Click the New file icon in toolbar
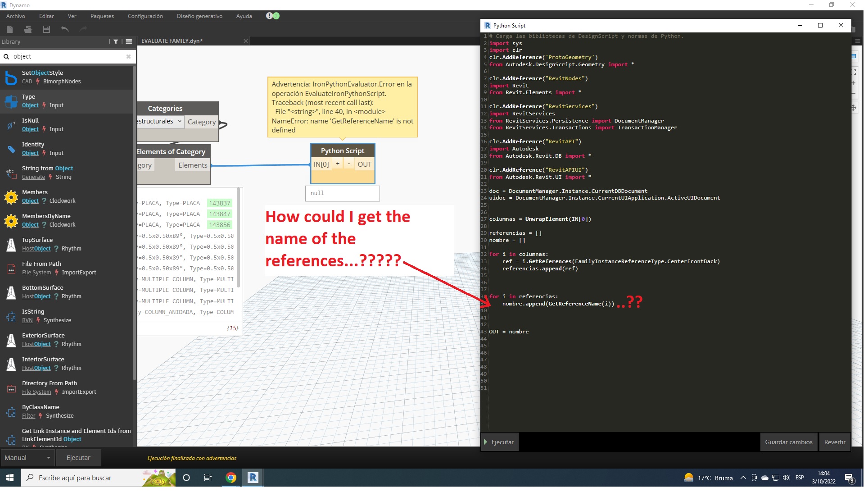This screenshot has width=868, height=492. tap(10, 29)
